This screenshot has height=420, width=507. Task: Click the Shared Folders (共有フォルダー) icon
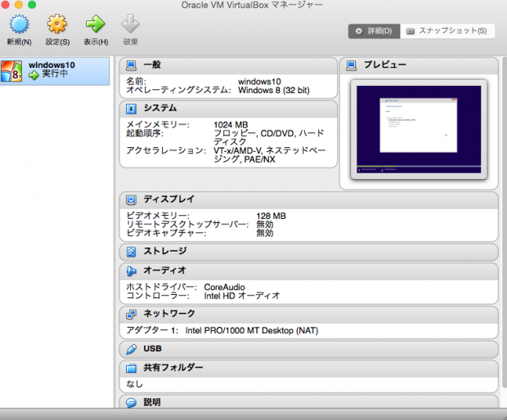(131, 369)
